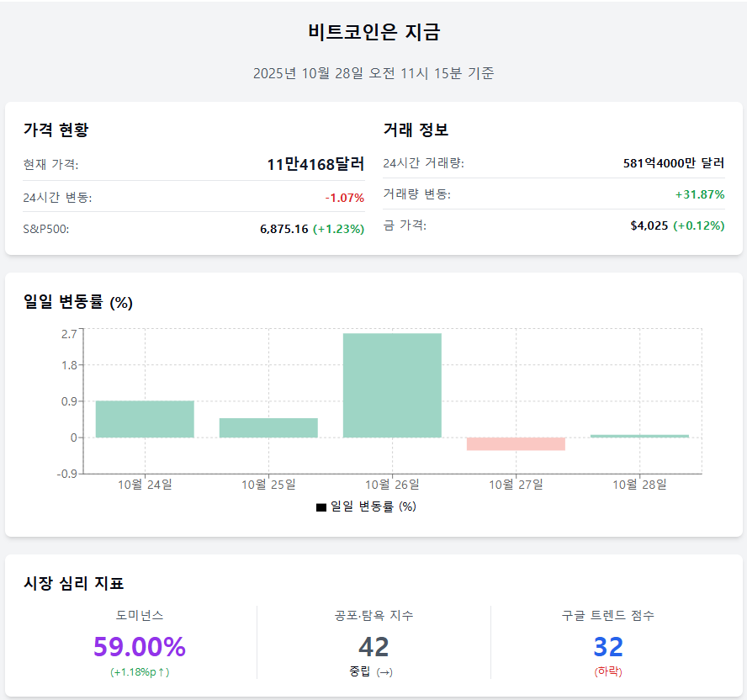747x700 pixels.
Task: Click the 24시간 거래량 value 581억4000만 달러
Action: tap(674, 163)
